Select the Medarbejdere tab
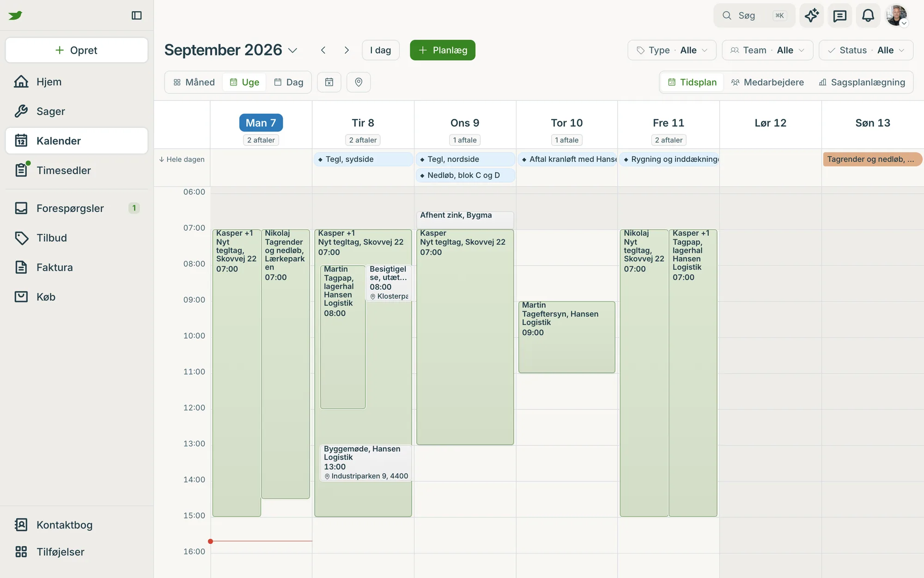The width and height of the screenshot is (924, 578). point(767,82)
